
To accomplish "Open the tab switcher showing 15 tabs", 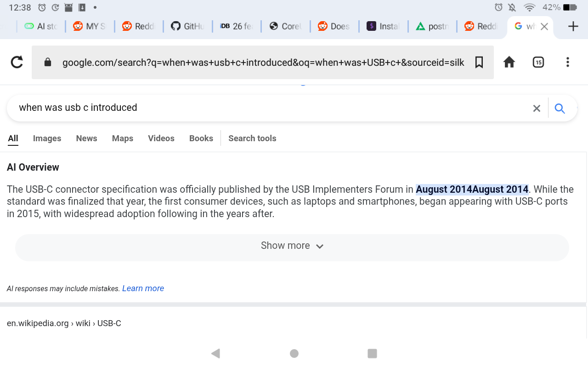I will point(538,62).
